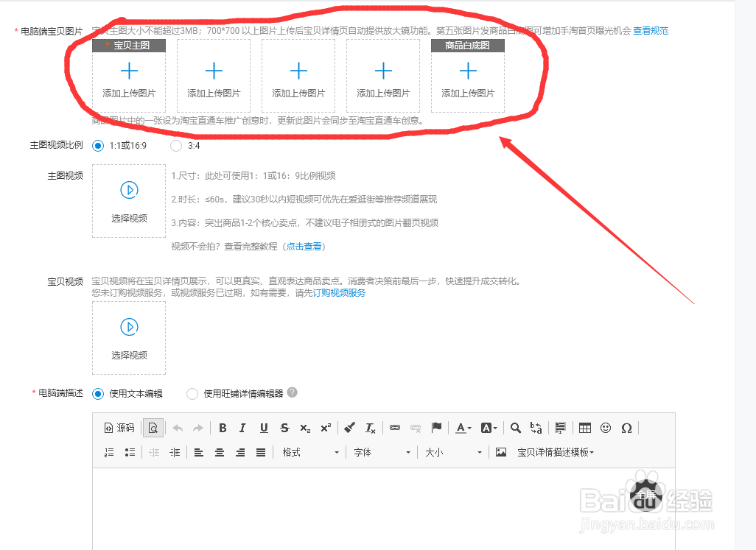
Task: Toggle bold formatting in the editor
Action: [x=223, y=428]
